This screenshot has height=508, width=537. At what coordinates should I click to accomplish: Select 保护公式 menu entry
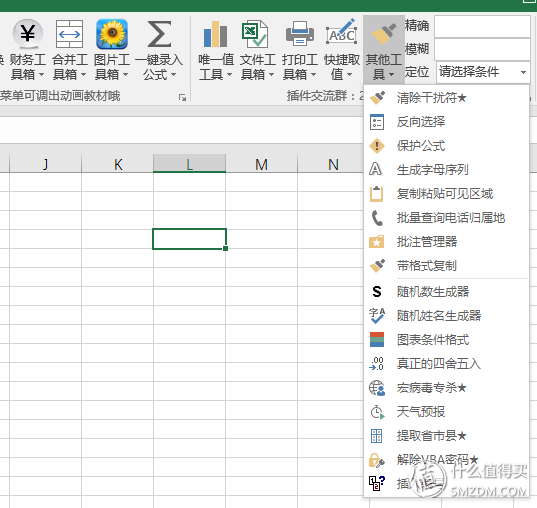[446, 146]
